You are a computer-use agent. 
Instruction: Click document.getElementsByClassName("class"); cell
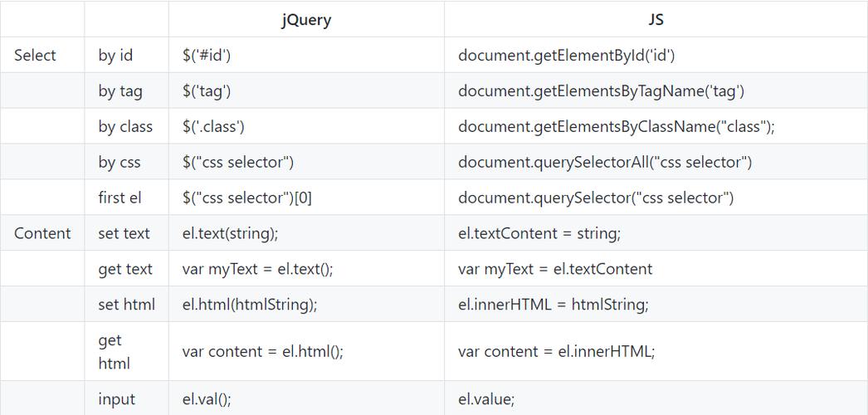[656, 126]
